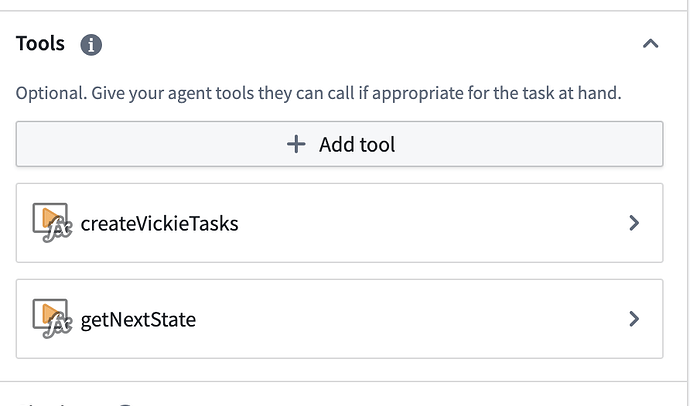Image resolution: width=690 pixels, height=406 pixels.
Task: Collapse the Tools section with the chevron
Action: [650, 44]
